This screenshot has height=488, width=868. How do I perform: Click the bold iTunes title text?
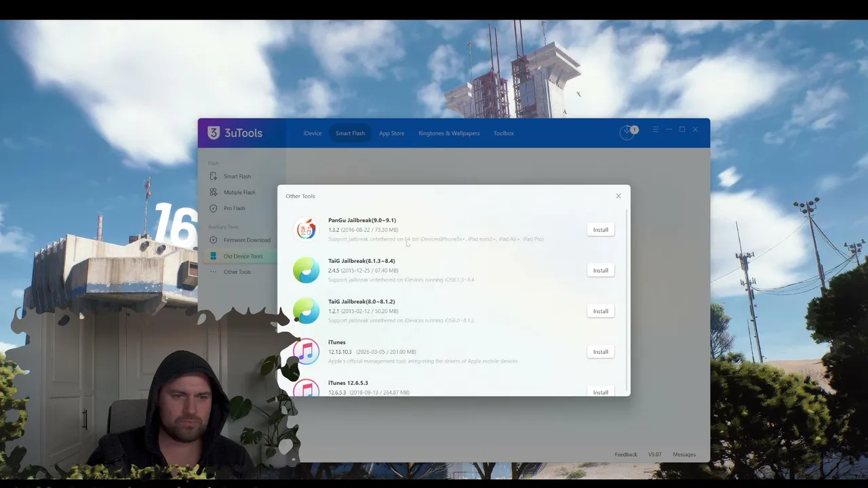tap(337, 342)
